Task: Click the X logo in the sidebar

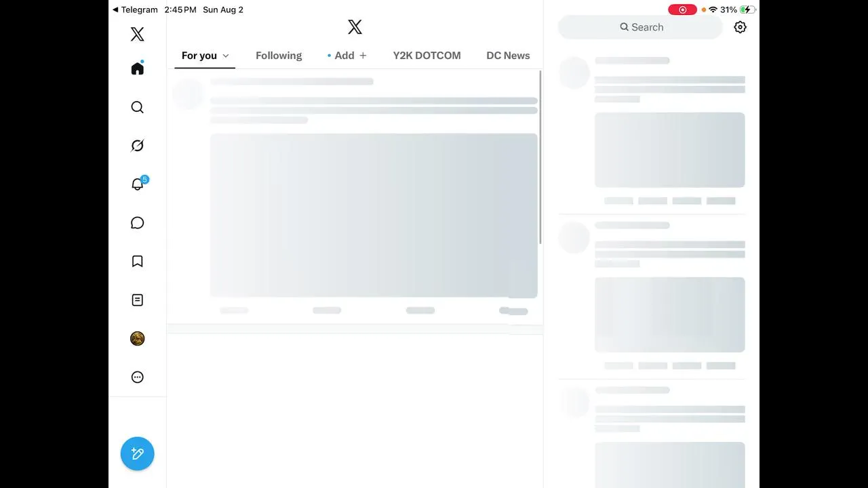Action: click(137, 34)
